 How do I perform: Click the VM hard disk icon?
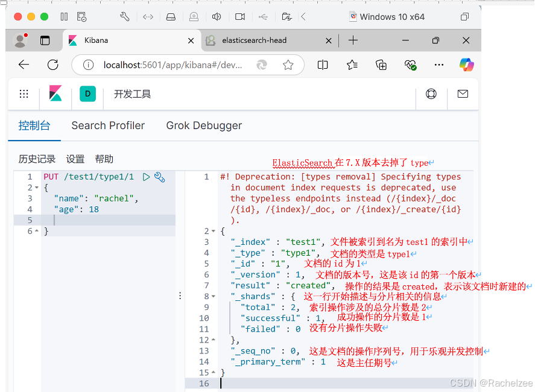(x=171, y=17)
